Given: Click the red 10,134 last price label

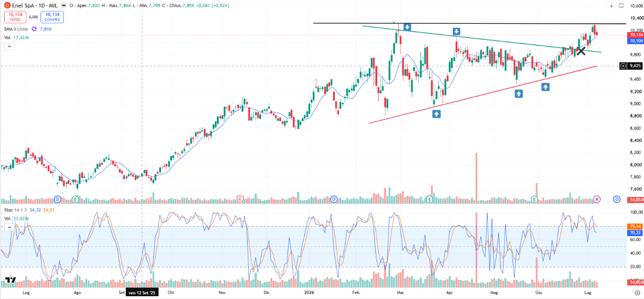Looking at the screenshot, I should (x=635, y=35).
